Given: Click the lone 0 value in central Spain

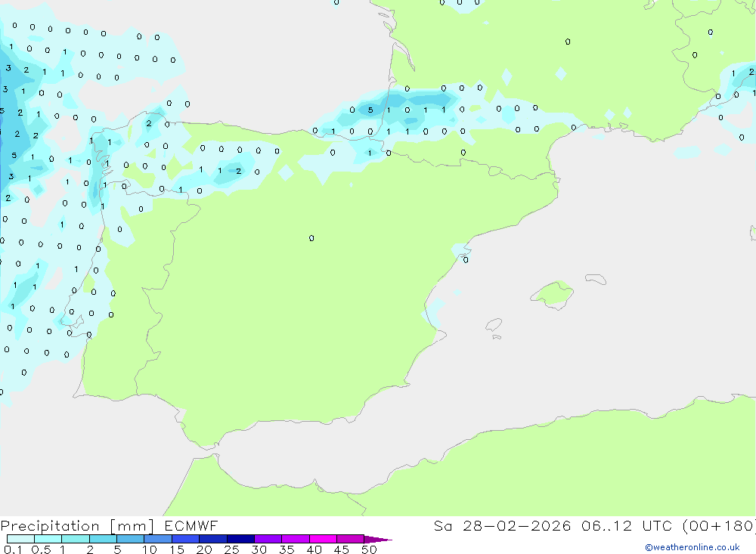Looking at the screenshot, I should point(311,238).
